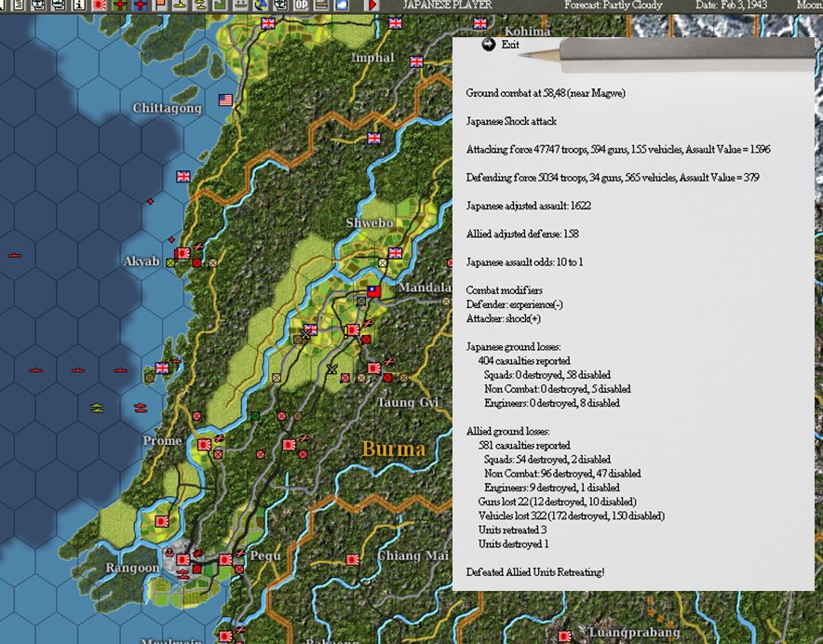The width and height of the screenshot is (823, 644).
Task: Click the Burma region label on map
Action: point(394,449)
